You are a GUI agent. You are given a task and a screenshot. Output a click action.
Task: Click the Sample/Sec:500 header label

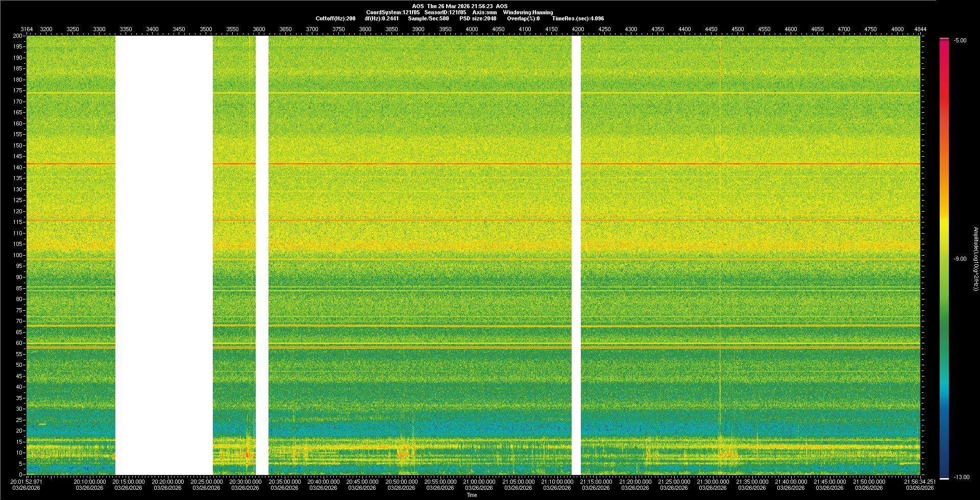428,18
